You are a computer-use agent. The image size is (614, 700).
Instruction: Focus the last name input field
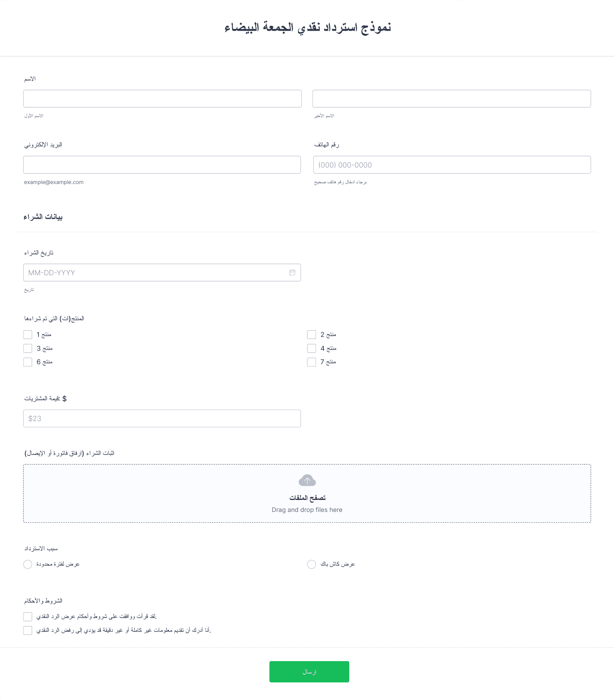pyautogui.click(x=452, y=99)
